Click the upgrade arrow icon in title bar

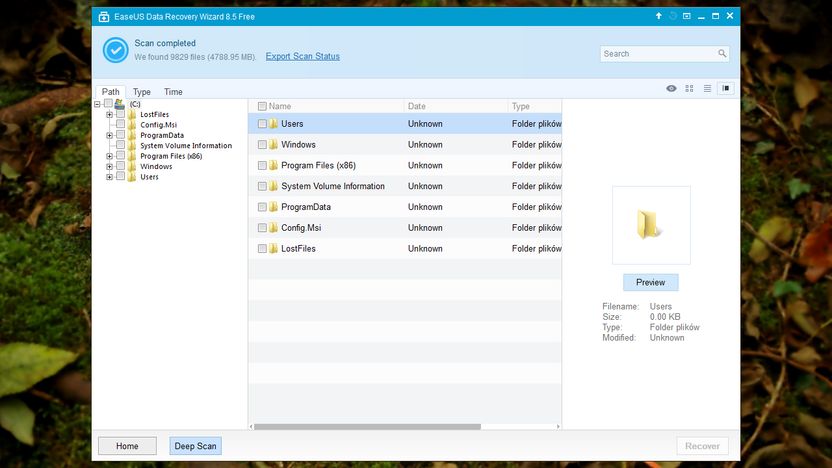pyautogui.click(x=658, y=16)
